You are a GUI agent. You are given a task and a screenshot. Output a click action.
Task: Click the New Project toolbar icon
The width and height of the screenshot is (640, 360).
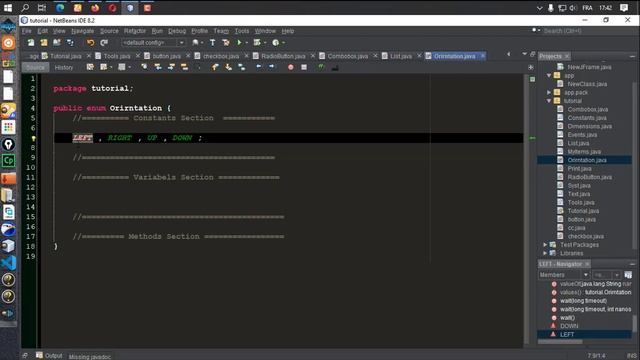click(x=44, y=42)
